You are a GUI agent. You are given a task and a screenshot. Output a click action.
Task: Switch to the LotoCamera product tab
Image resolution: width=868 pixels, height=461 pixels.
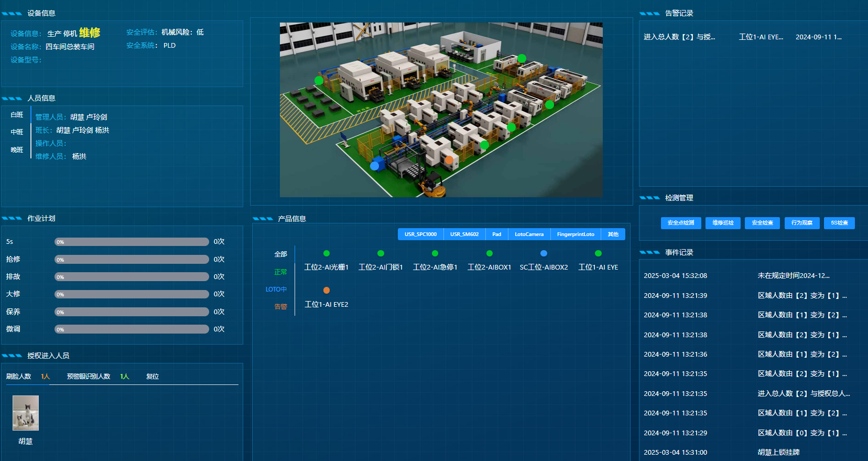point(529,234)
